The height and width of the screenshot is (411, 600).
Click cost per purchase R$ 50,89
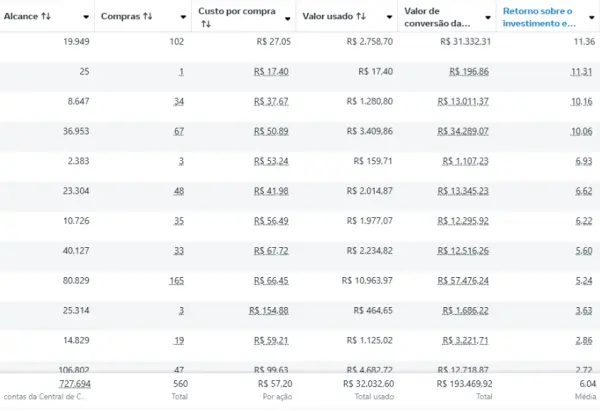tap(271, 131)
